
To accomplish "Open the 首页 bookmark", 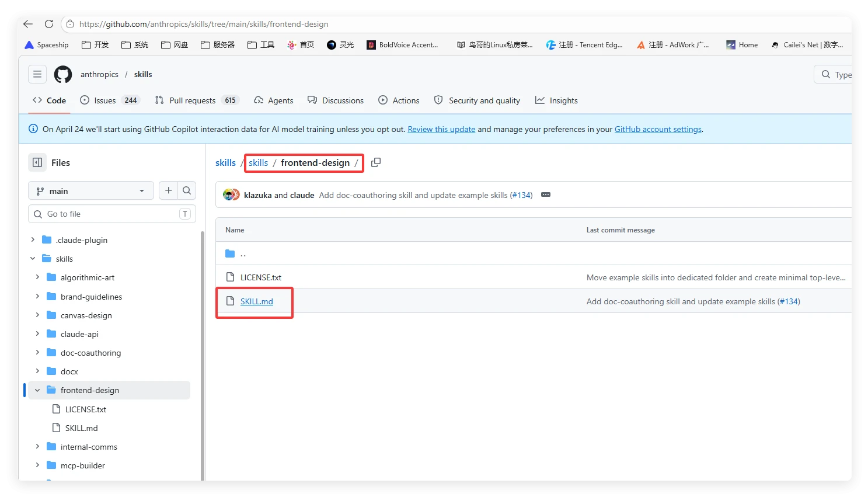I will click(301, 45).
